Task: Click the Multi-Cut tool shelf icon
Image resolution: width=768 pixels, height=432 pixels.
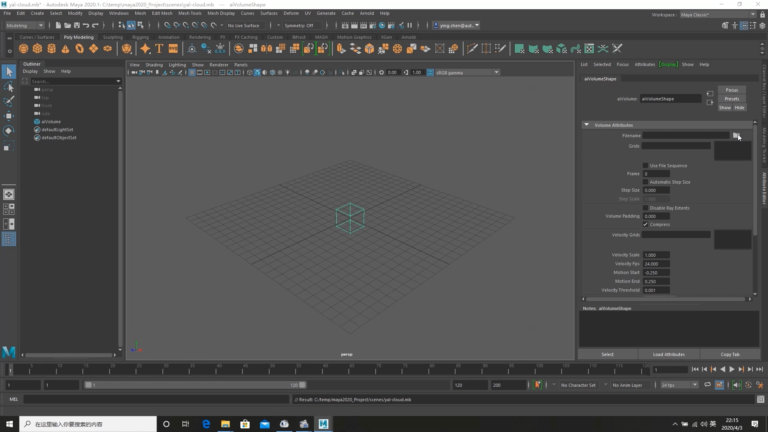Action: [472, 48]
